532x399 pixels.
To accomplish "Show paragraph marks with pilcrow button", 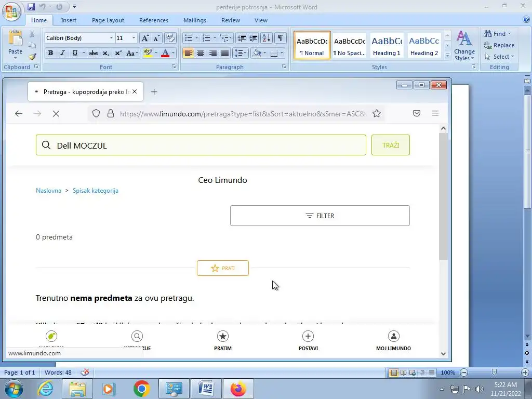I will 280,37.
